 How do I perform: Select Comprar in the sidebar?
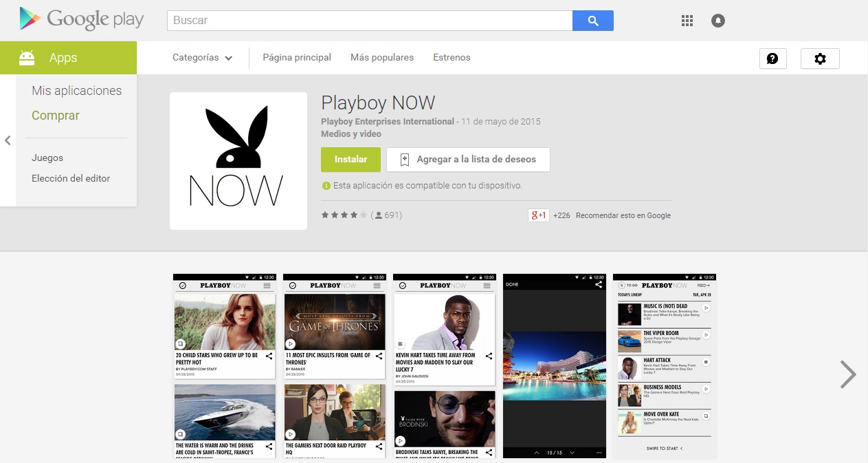[x=56, y=116]
